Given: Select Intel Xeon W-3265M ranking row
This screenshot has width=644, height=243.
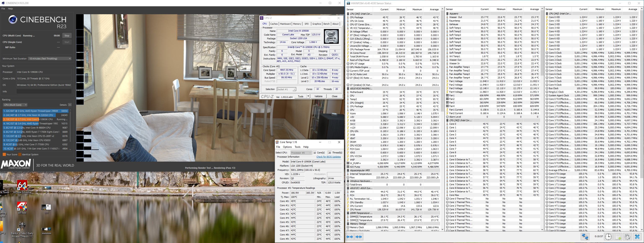Looking at the screenshot, I should point(35,115).
